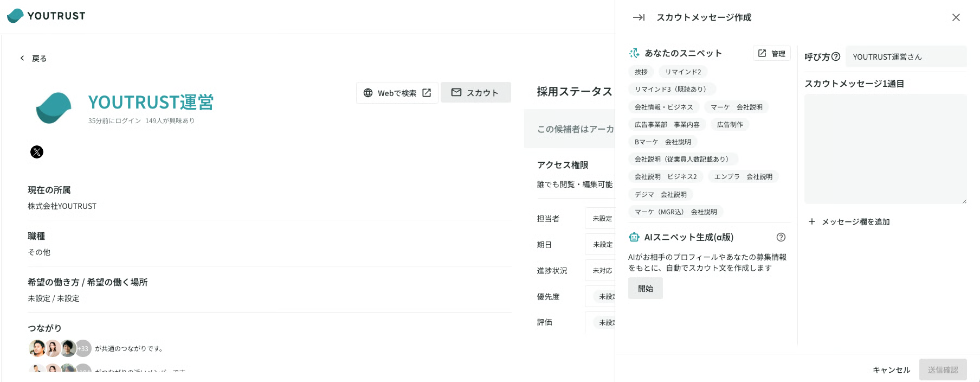Insert the マーケ（MGR込） 会社説明 snippet
This screenshot has height=382, width=980.
click(x=676, y=212)
